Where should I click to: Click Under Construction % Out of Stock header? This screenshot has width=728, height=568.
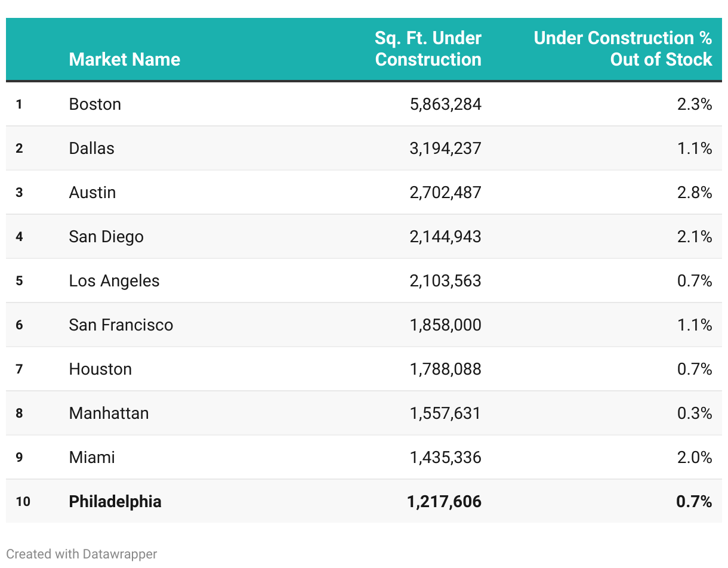622,49
